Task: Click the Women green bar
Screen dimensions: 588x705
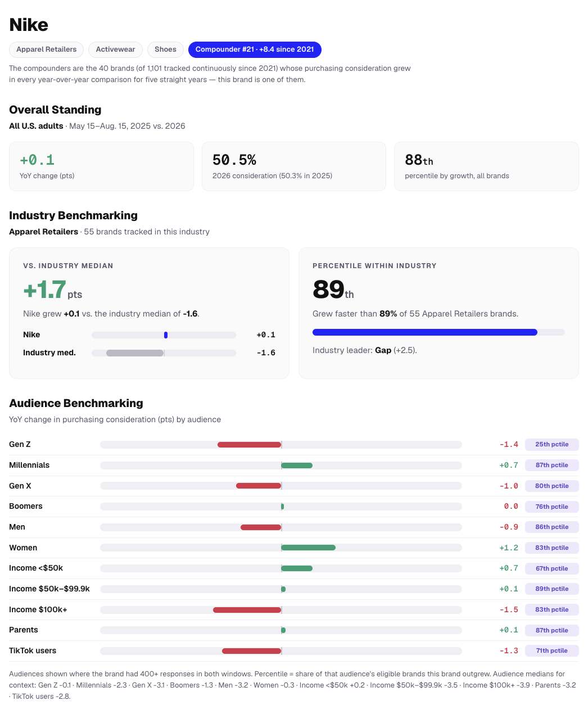Action: pyautogui.click(x=308, y=548)
